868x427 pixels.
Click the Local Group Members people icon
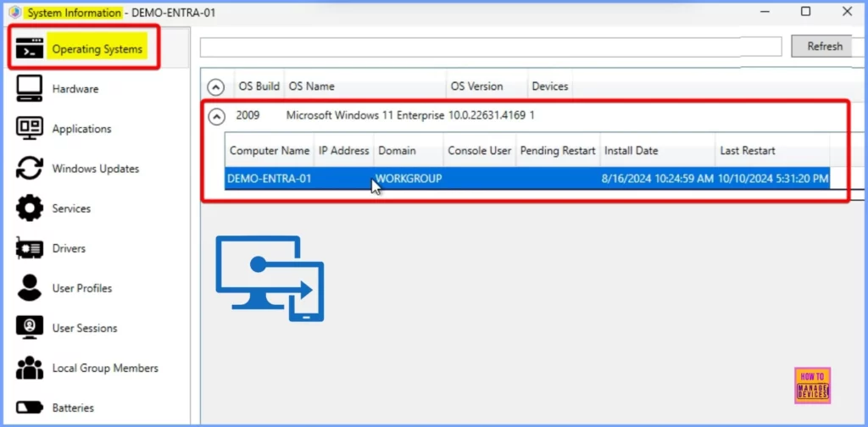point(30,368)
